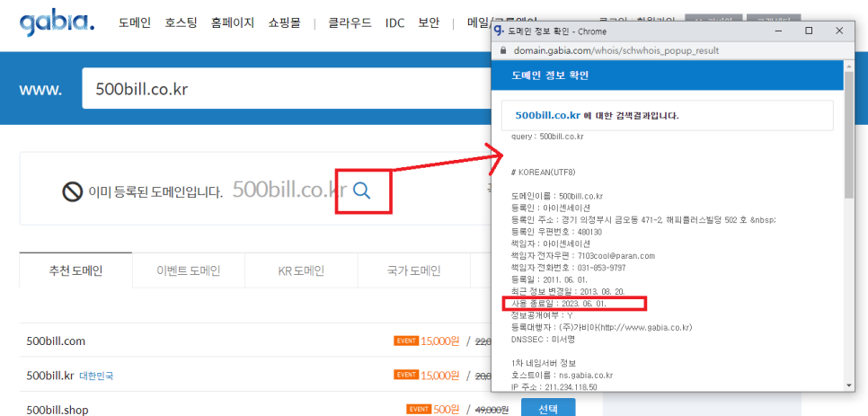Click the magnifier icon next to 500bill.co.kr

coord(362,190)
